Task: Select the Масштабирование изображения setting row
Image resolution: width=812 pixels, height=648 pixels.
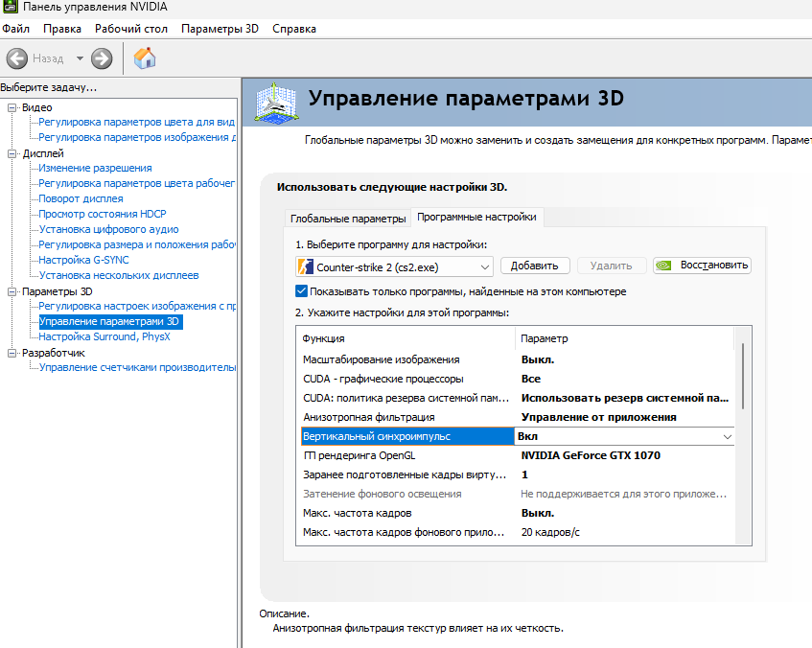Action: pos(518,359)
